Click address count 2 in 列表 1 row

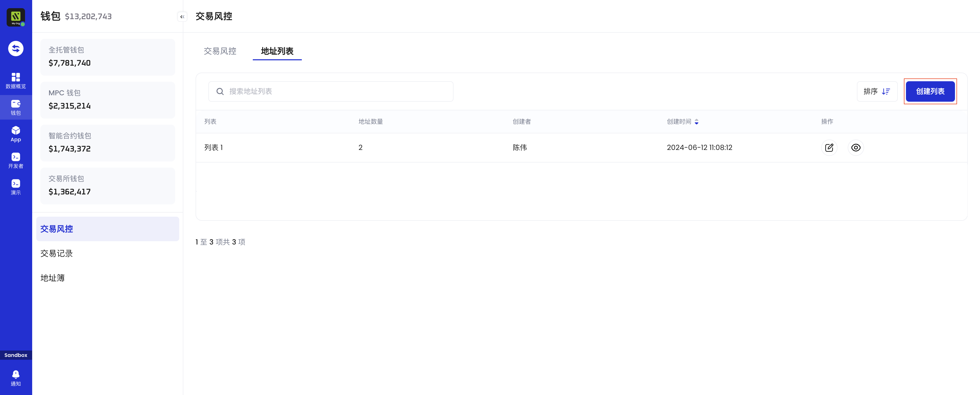(360, 148)
